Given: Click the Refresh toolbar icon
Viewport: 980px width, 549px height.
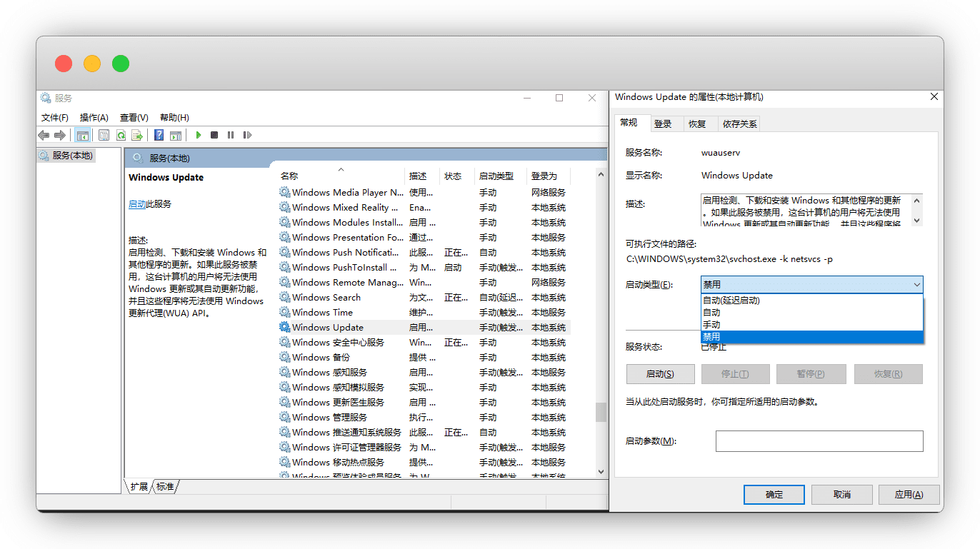Looking at the screenshot, I should click(x=121, y=135).
